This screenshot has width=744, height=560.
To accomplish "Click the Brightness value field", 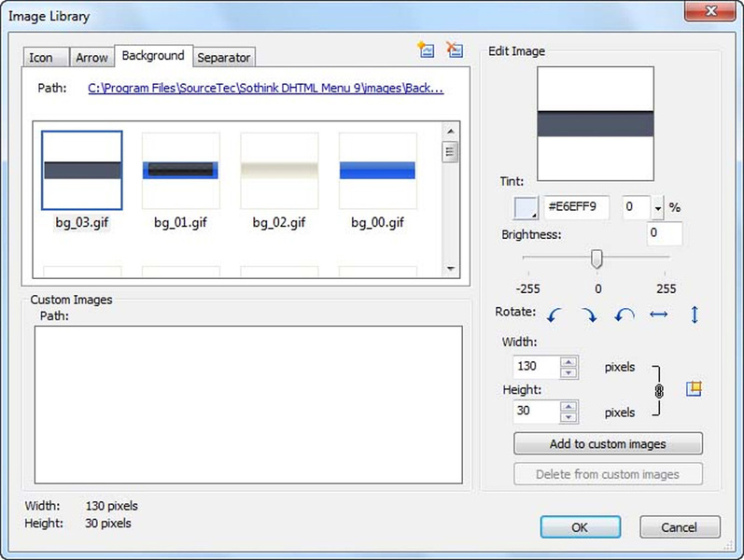I will coord(665,234).
